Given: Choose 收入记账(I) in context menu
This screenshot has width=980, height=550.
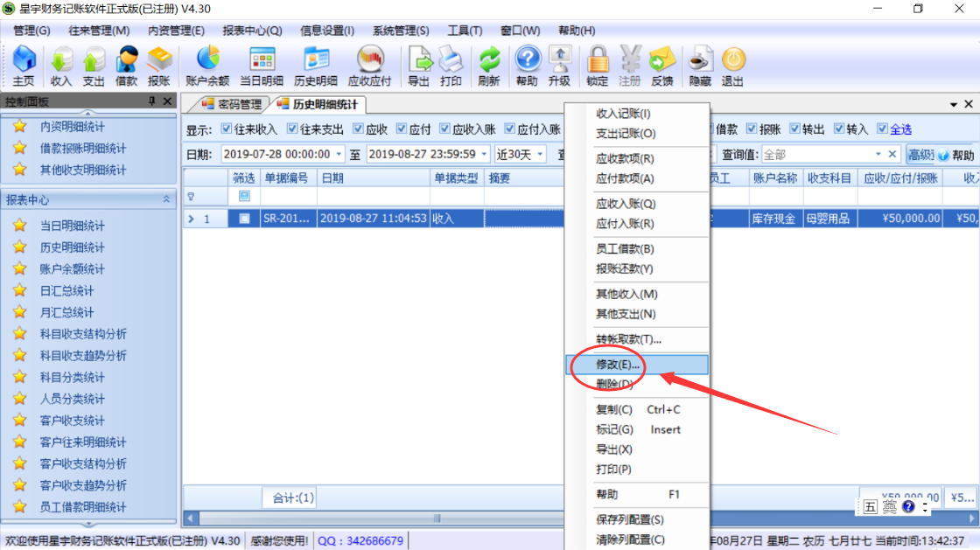Looking at the screenshot, I should [637, 114].
